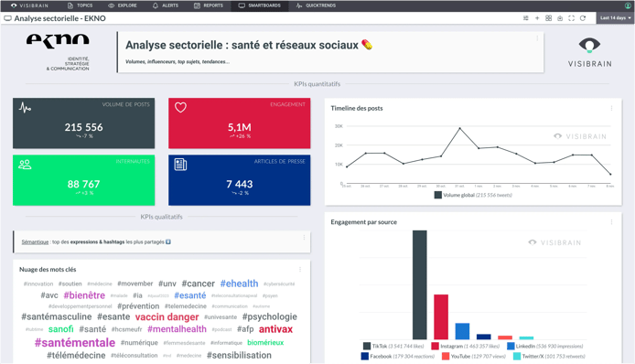Toggle the LinkedIn legend entry

(x=545, y=347)
